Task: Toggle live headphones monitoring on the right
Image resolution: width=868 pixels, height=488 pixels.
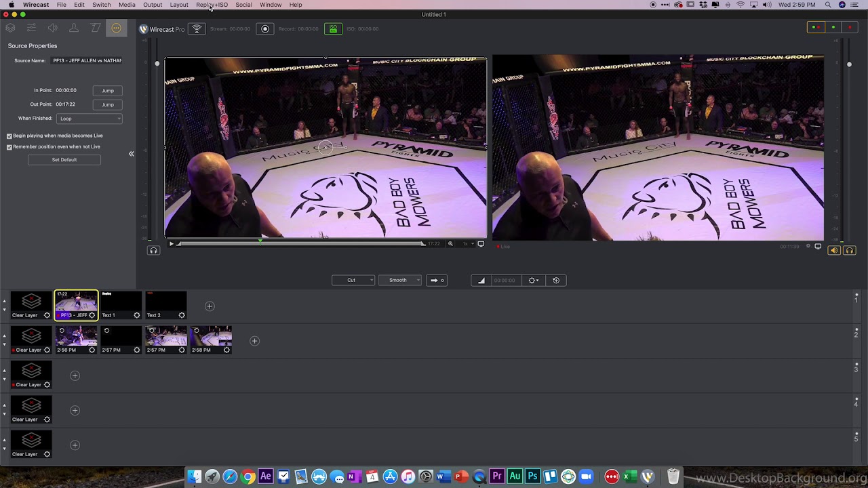Action: click(x=849, y=251)
